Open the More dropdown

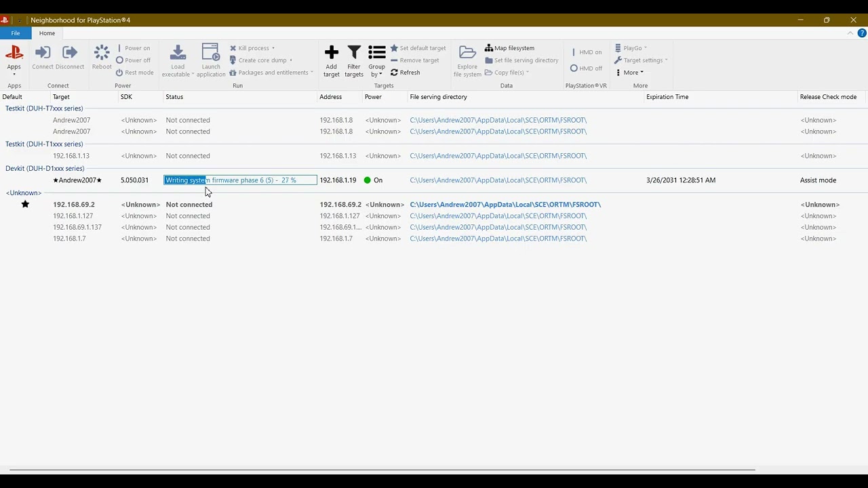click(629, 73)
